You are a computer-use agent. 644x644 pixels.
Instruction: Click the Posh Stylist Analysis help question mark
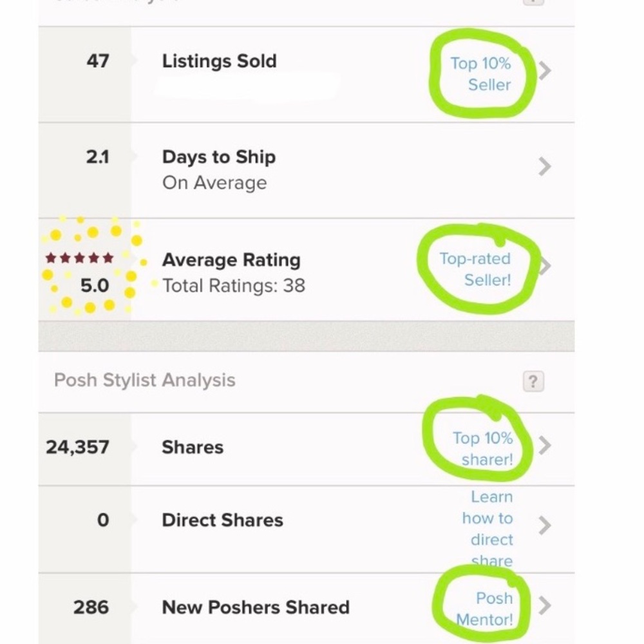pos(533,381)
